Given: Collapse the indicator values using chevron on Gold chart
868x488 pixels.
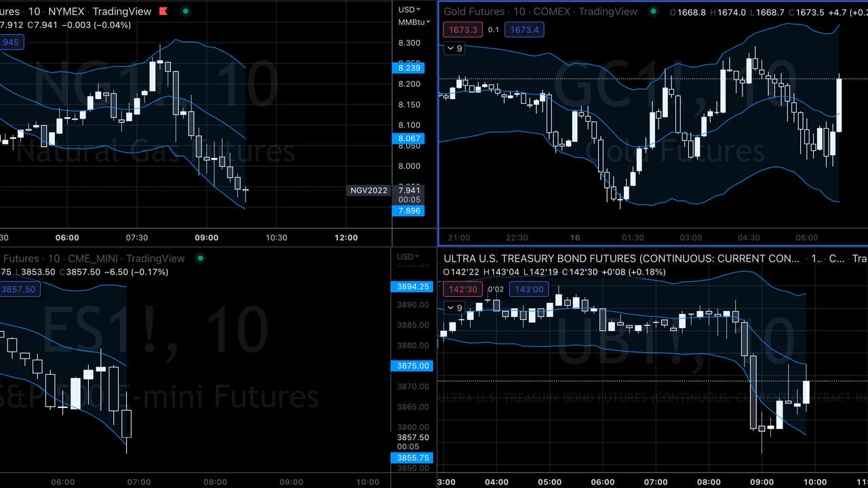Looking at the screenshot, I should (452, 48).
